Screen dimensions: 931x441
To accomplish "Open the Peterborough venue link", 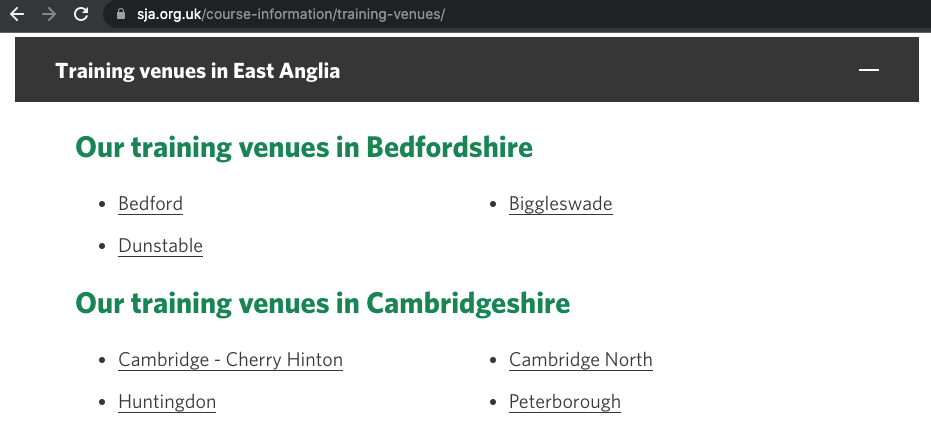I will pyautogui.click(x=564, y=402).
